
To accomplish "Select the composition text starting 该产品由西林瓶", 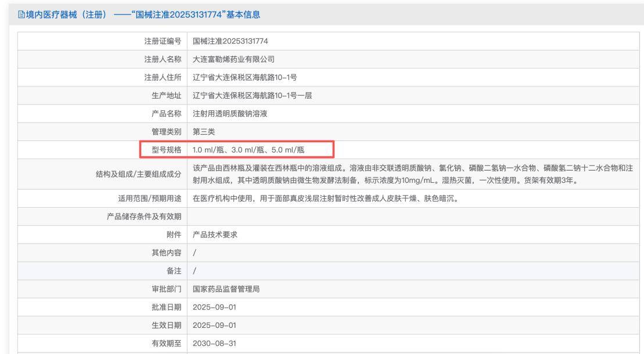I will click(413, 174).
